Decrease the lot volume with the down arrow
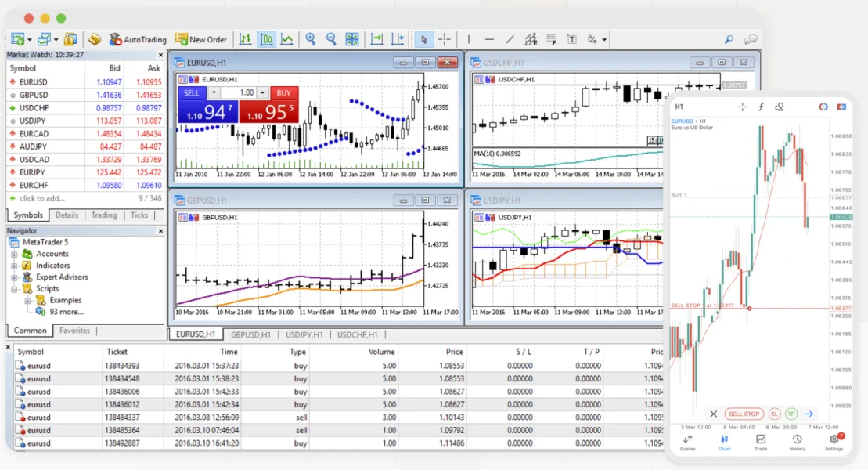868x470 pixels. click(x=213, y=93)
